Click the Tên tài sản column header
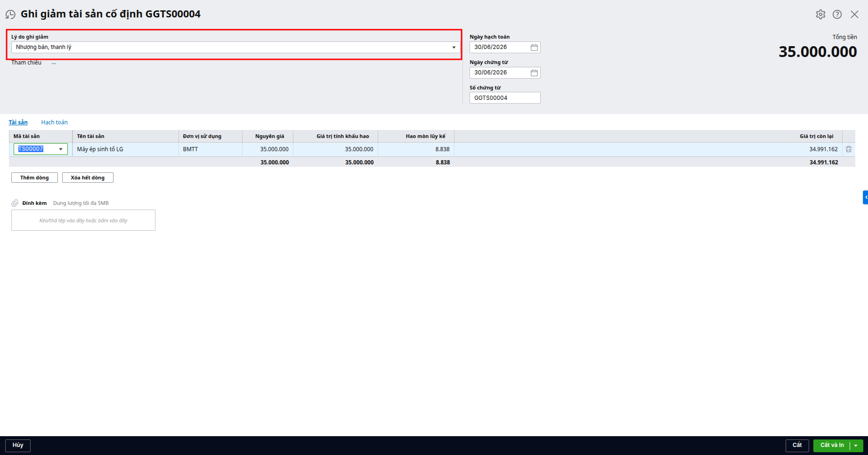The width and height of the screenshot is (868, 455). (x=125, y=137)
